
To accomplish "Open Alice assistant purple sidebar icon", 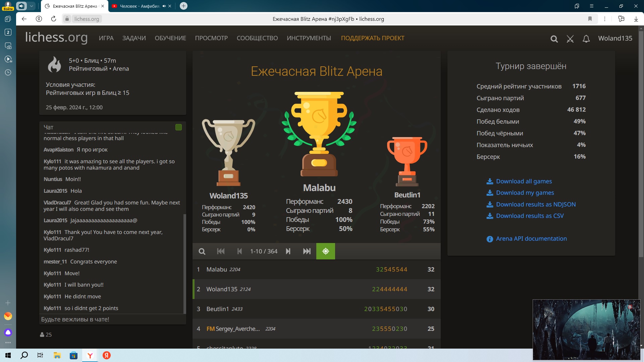I will (8, 333).
